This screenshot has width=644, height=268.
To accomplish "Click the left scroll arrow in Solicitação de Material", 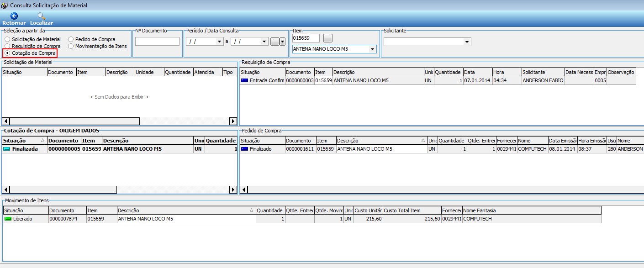I will point(6,121).
